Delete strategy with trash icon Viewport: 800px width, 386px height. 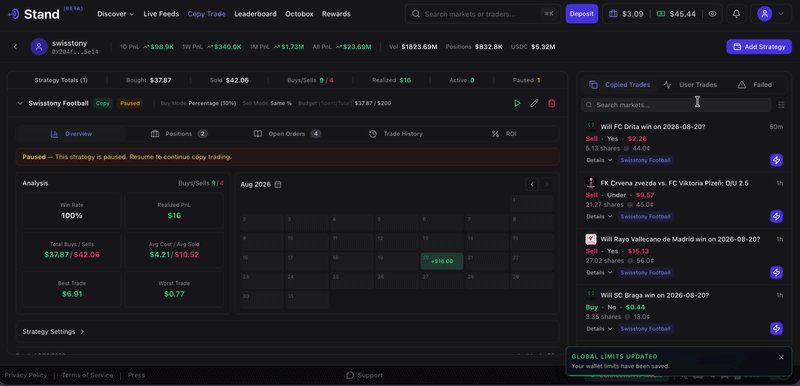click(552, 103)
